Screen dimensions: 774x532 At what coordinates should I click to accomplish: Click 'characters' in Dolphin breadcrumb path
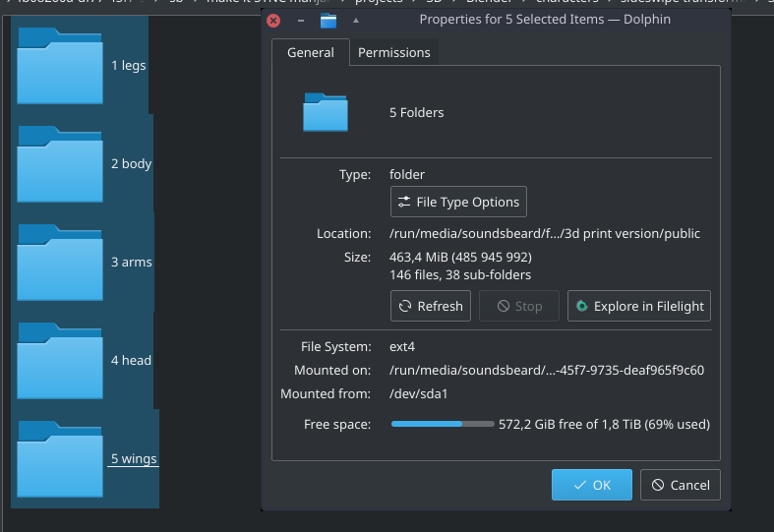pyautogui.click(x=567, y=2)
